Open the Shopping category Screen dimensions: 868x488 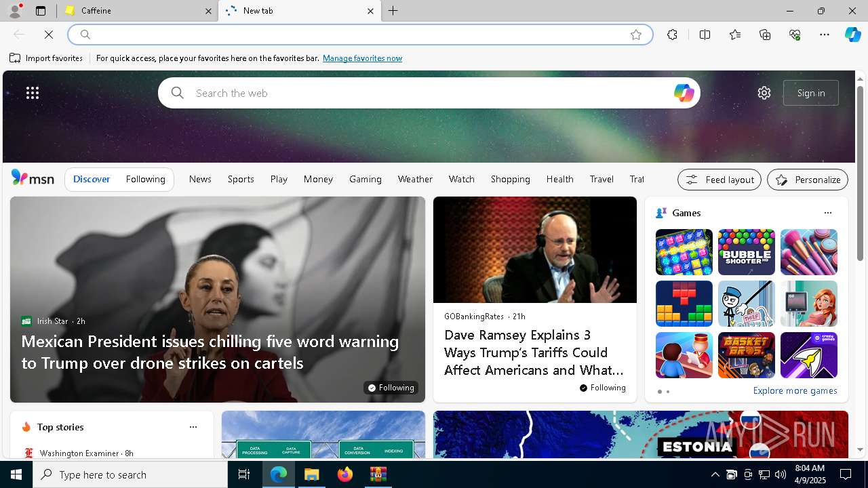point(511,179)
